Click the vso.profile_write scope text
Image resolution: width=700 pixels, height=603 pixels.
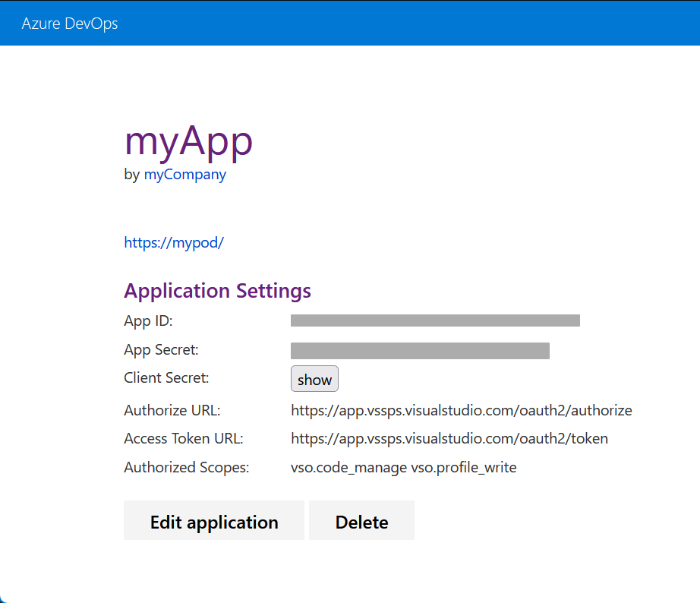tap(465, 467)
